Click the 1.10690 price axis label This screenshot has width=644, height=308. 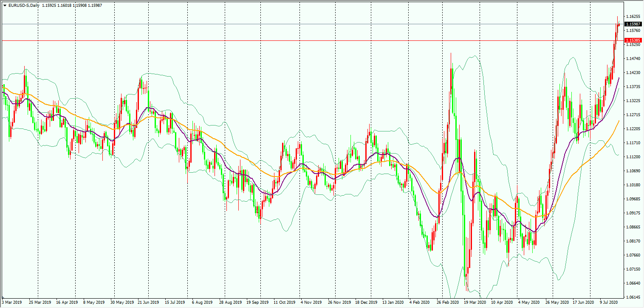(x=633, y=171)
